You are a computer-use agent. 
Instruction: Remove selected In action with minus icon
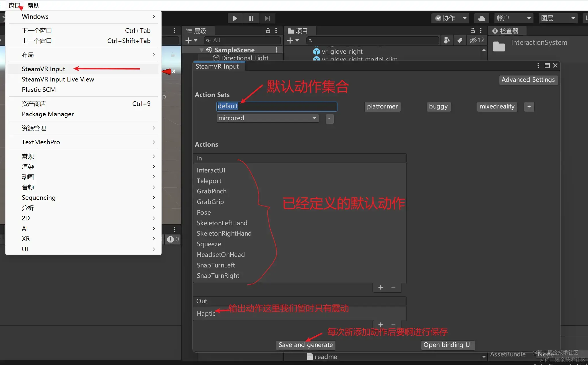tap(393, 287)
